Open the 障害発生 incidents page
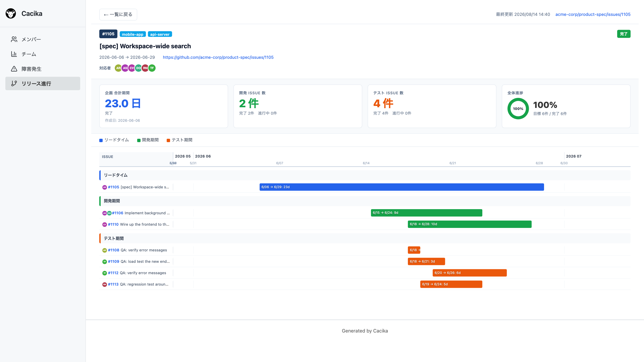644x362 pixels. [43, 69]
